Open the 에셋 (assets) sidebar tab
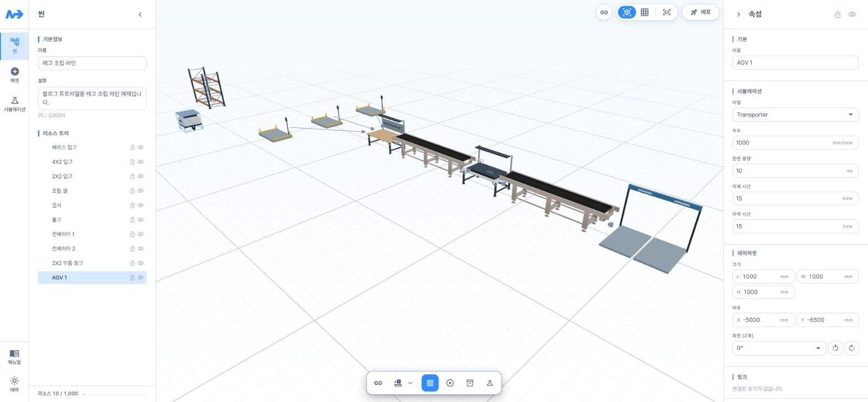Viewport: 868px width, 402px height. point(14,75)
